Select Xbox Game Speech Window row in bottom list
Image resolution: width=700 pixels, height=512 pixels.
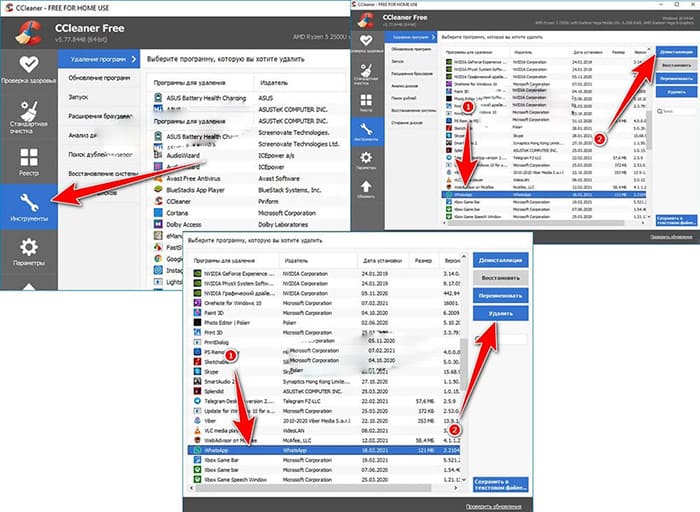pos(326,479)
